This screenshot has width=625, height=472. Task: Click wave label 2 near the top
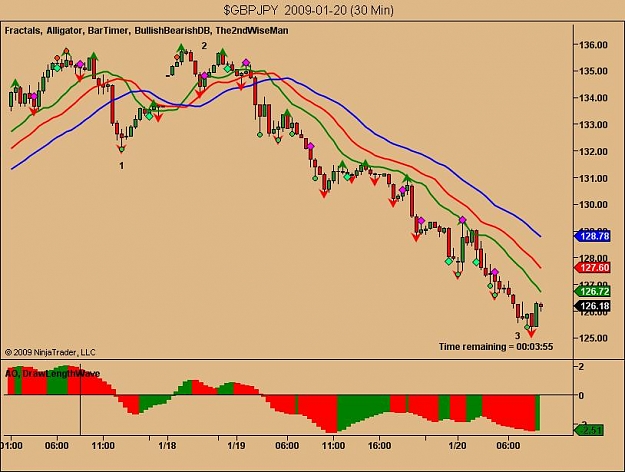pos(204,45)
